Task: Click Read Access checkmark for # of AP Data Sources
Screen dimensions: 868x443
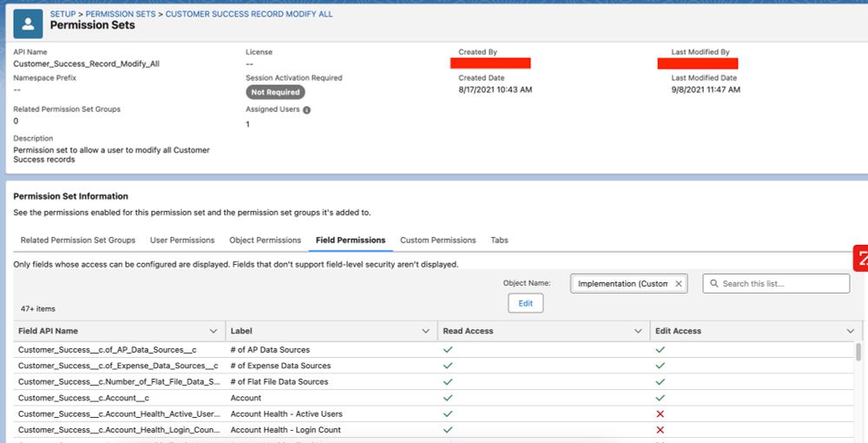Action: pos(448,350)
